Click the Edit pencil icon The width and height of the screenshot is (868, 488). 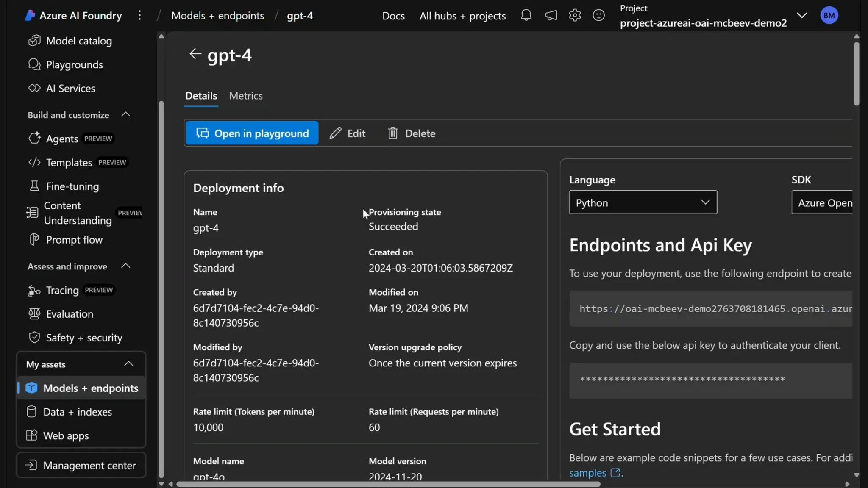click(335, 133)
